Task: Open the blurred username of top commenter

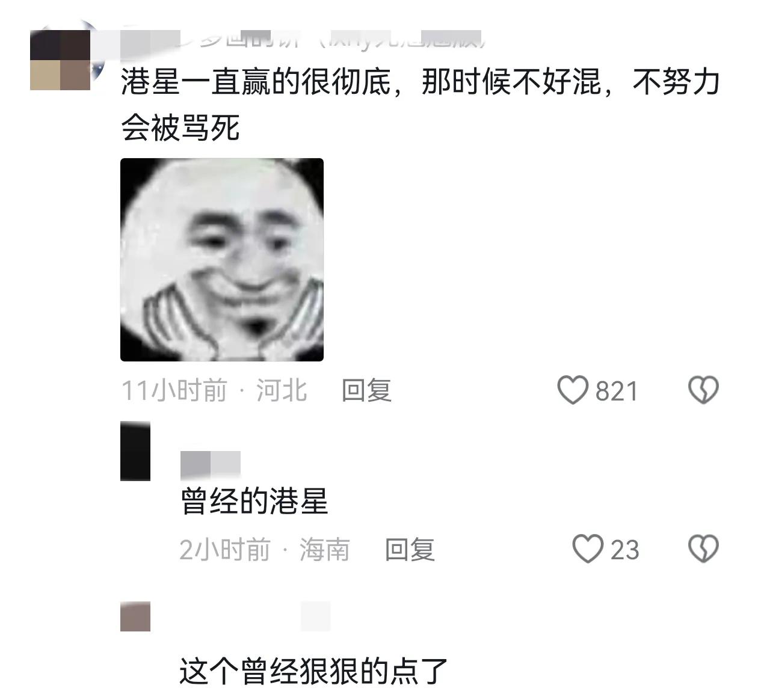Action: pyautogui.click(x=301, y=40)
